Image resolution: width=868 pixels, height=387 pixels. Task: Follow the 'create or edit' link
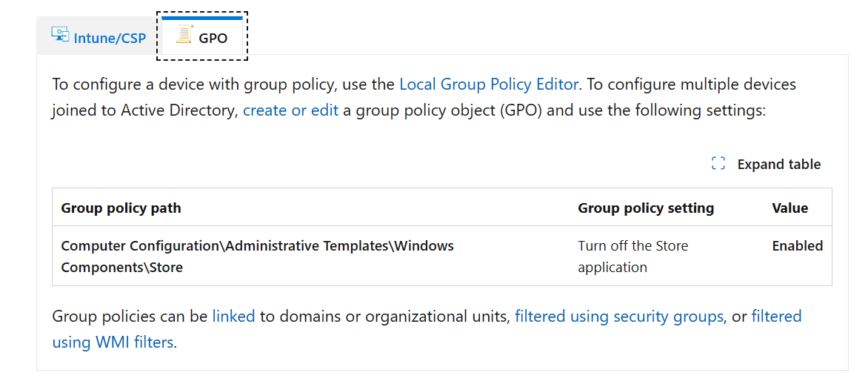coord(290,110)
